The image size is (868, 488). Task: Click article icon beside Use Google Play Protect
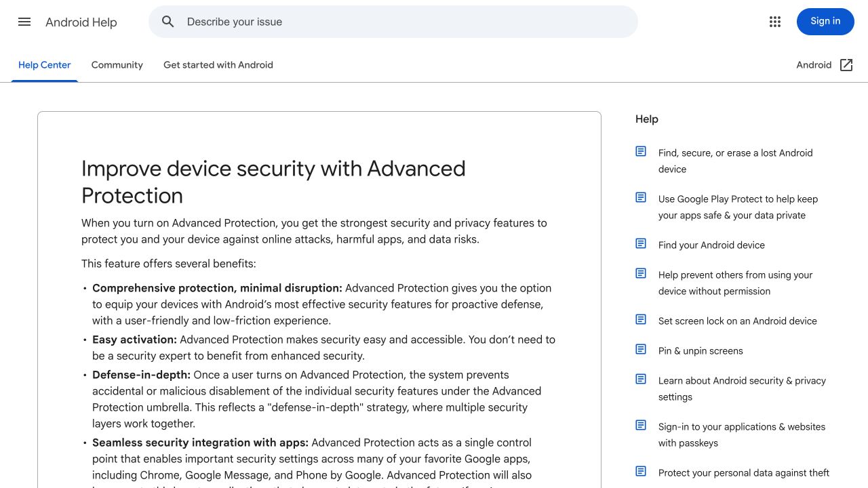pyautogui.click(x=641, y=197)
